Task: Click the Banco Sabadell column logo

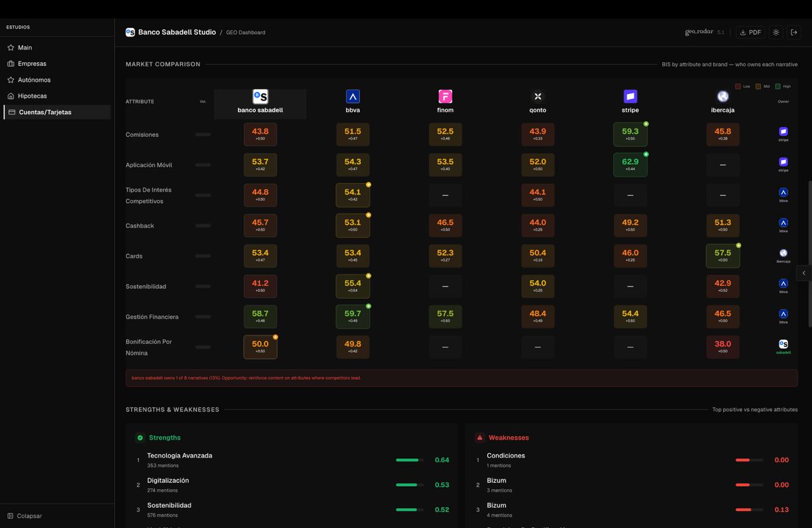Action: [x=260, y=96]
